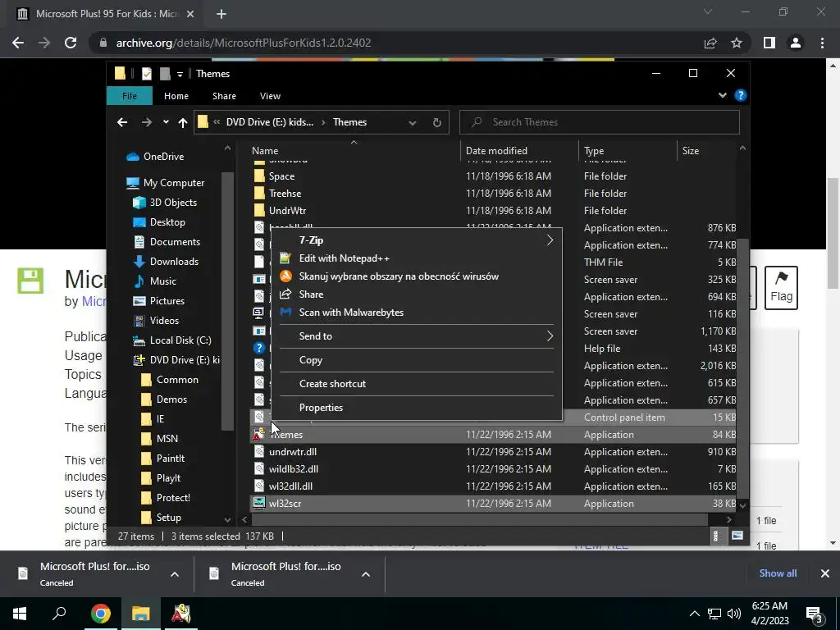The image size is (840, 630).
Task: Switch to the Home ribbon tab
Action: (x=176, y=96)
